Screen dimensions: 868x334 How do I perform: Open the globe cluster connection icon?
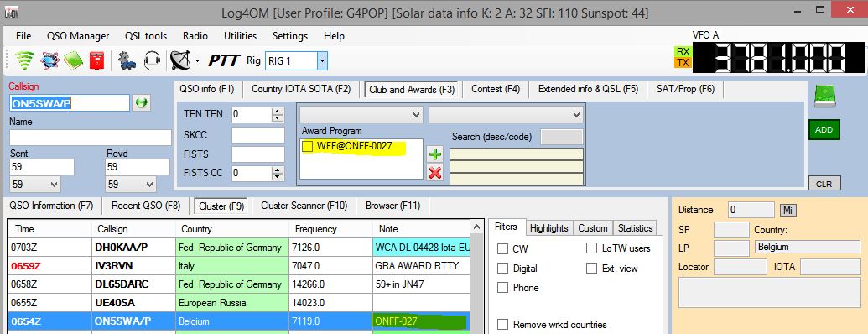[x=49, y=60]
